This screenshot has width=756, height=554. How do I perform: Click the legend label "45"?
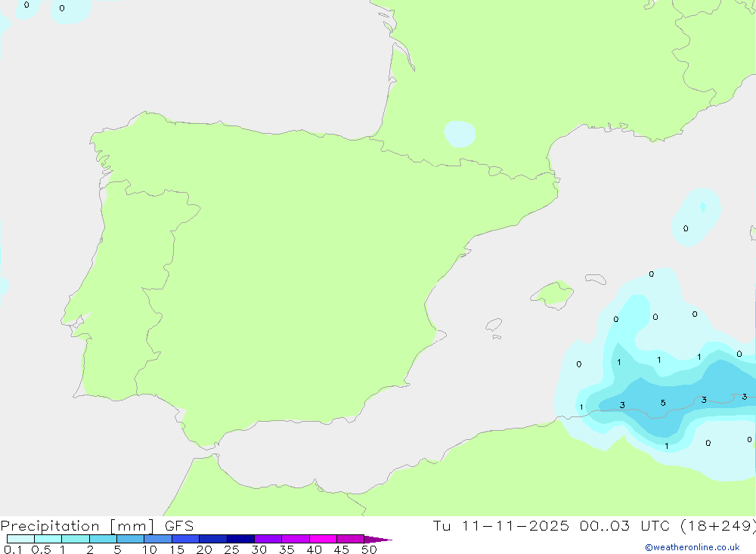point(342,549)
